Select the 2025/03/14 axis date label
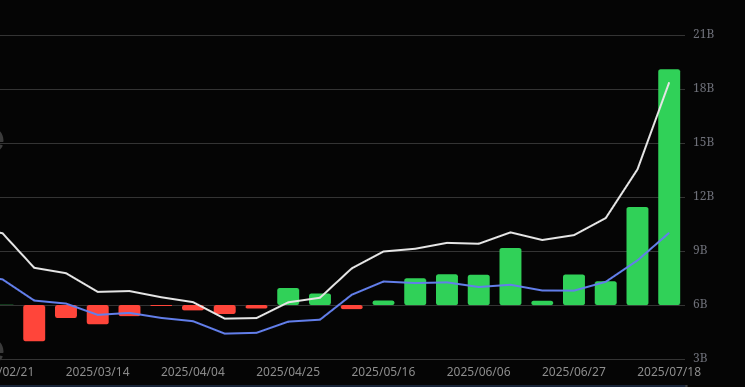 pos(98,372)
